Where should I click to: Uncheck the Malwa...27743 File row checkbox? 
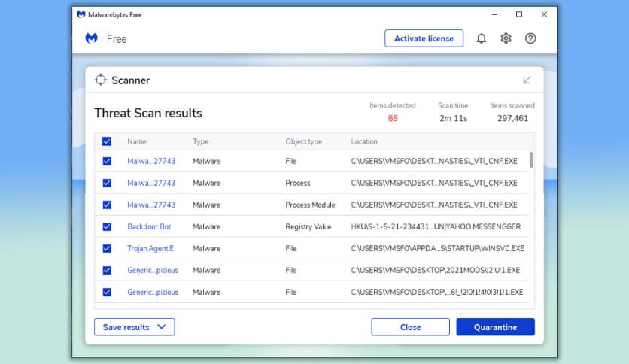tap(107, 161)
